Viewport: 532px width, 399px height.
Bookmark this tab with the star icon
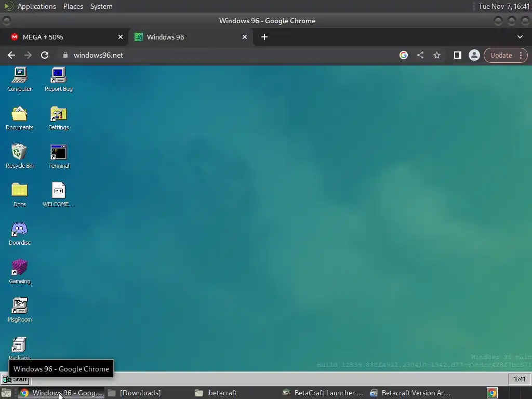point(436,55)
